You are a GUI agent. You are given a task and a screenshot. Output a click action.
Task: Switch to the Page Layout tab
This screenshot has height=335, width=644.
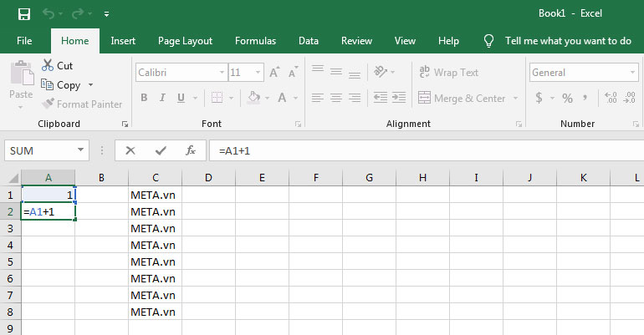click(185, 41)
